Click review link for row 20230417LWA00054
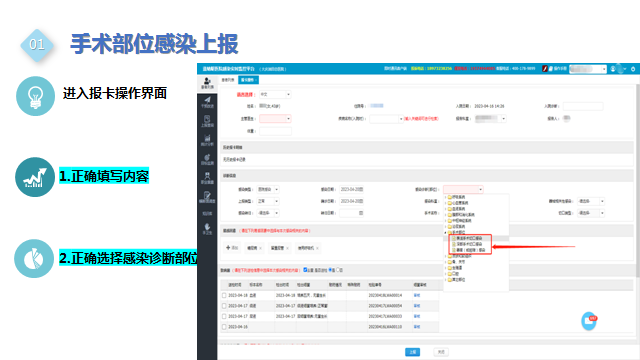640x360 pixels. 417,306
